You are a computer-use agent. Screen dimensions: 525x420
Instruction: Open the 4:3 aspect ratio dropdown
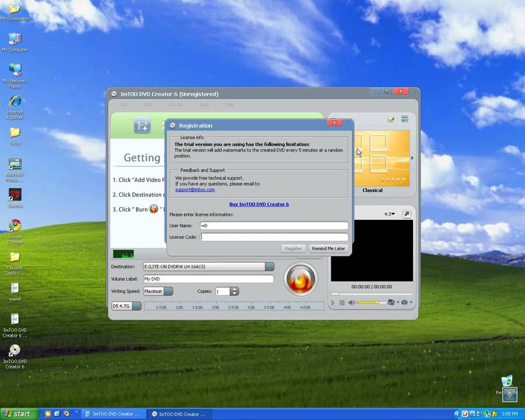pos(390,214)
